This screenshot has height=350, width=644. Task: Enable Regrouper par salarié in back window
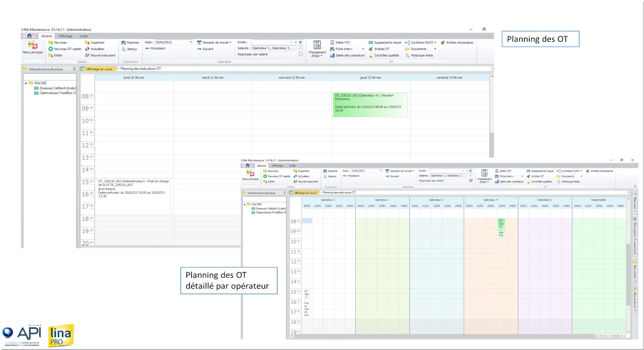point(301,54)
